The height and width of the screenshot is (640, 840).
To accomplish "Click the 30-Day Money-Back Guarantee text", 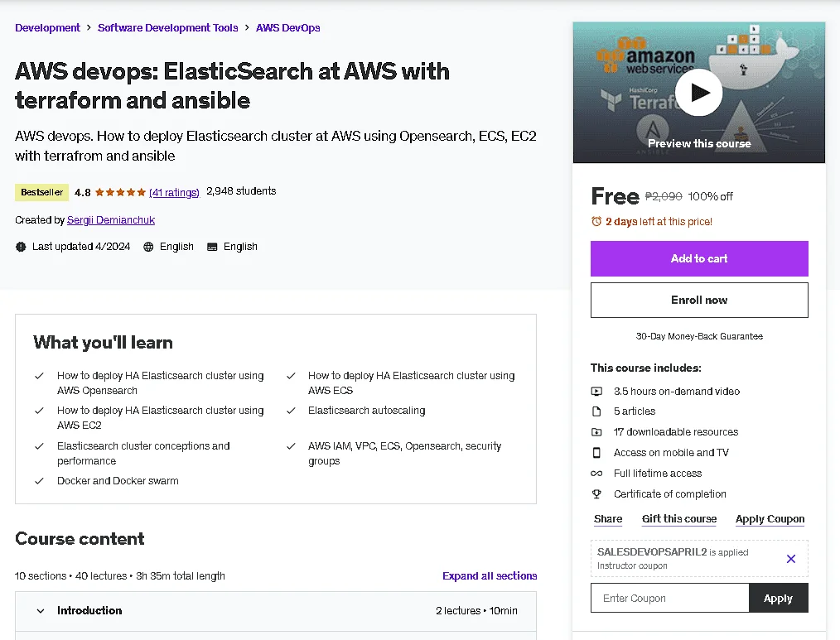I will pos(699,336).
